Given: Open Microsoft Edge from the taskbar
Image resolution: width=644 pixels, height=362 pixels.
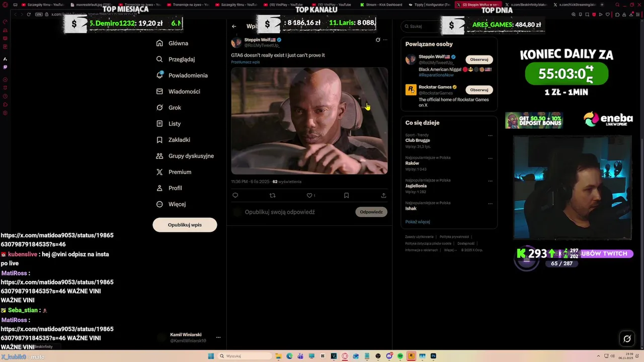Looking at the screenshot, I should pyautogui.click(x=289, y=356).
